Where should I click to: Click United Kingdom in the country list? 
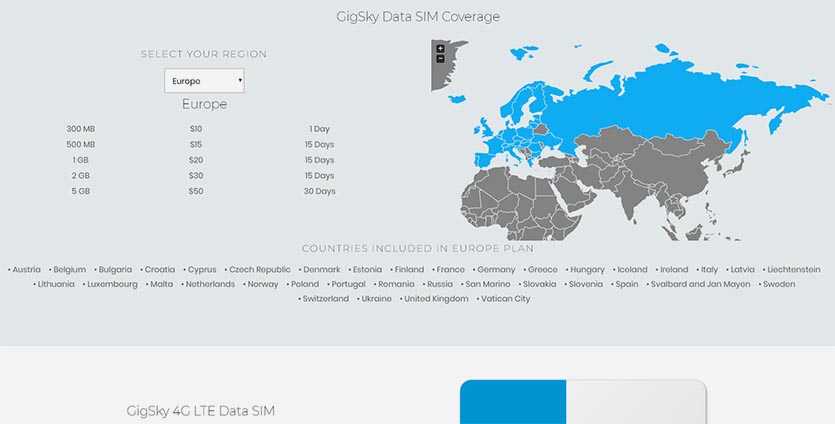click(x=436, y=298)
